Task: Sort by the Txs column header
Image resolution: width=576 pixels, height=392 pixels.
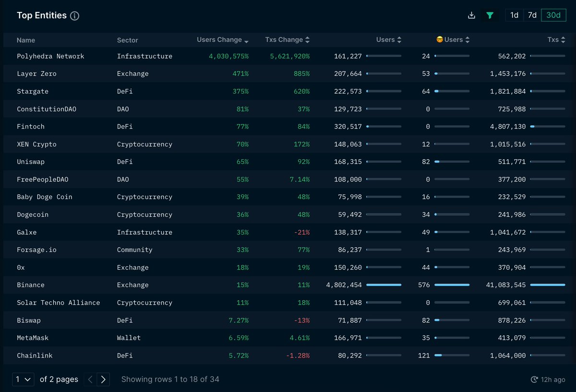Action: point(556,40)
